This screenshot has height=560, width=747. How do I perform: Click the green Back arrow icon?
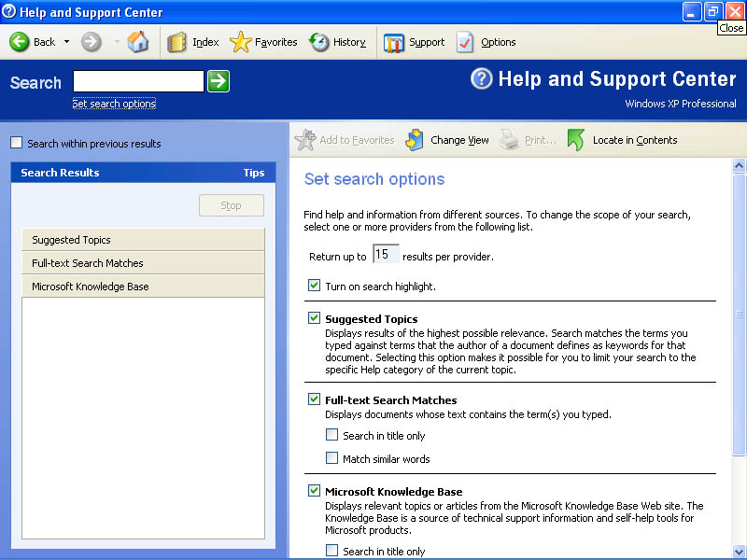point(19,42)
